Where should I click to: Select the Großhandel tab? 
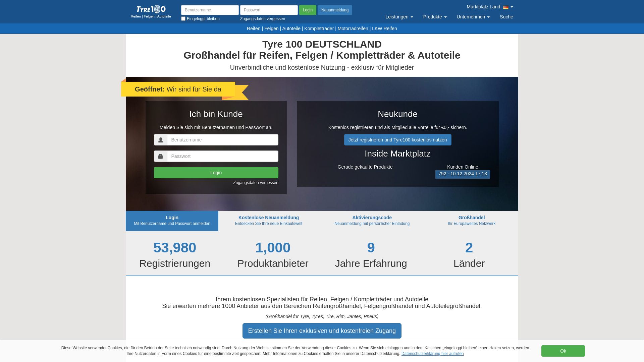[472, 221]
